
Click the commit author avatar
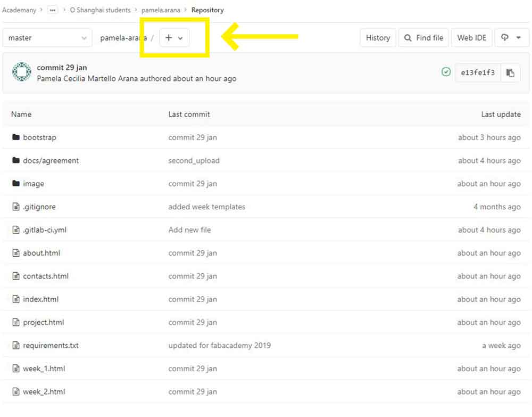point(22,72)
